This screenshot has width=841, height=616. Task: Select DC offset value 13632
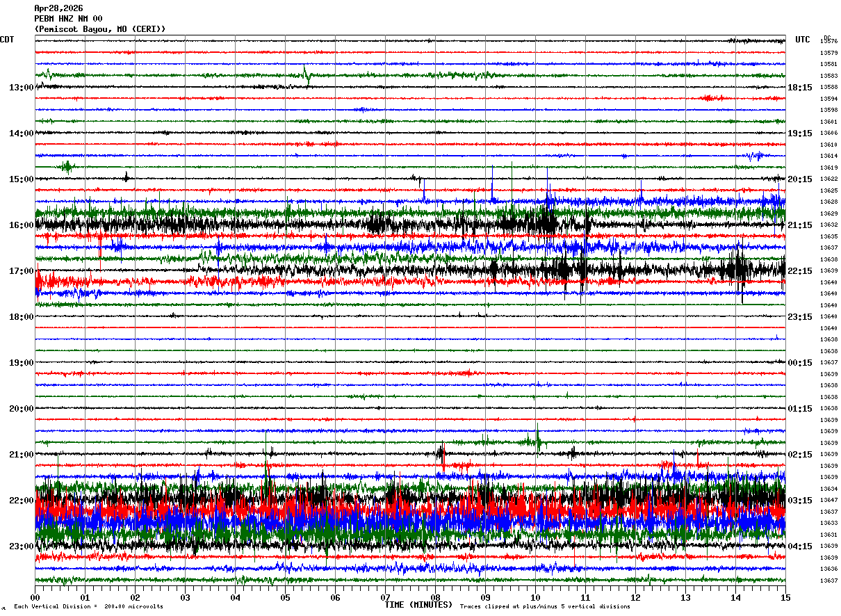click(x=828, y=225)
